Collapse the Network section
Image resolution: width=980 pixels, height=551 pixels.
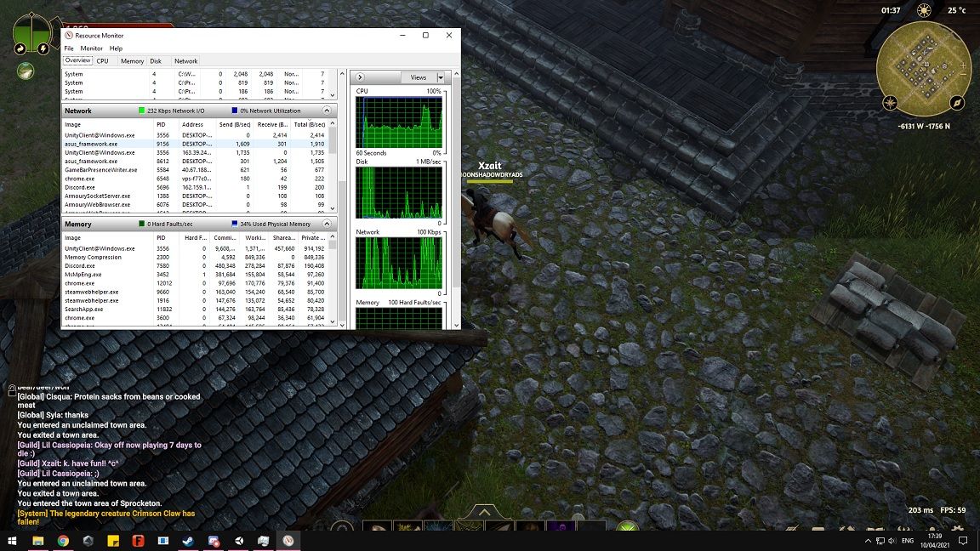pyautogui.click(x=327, y=111)
